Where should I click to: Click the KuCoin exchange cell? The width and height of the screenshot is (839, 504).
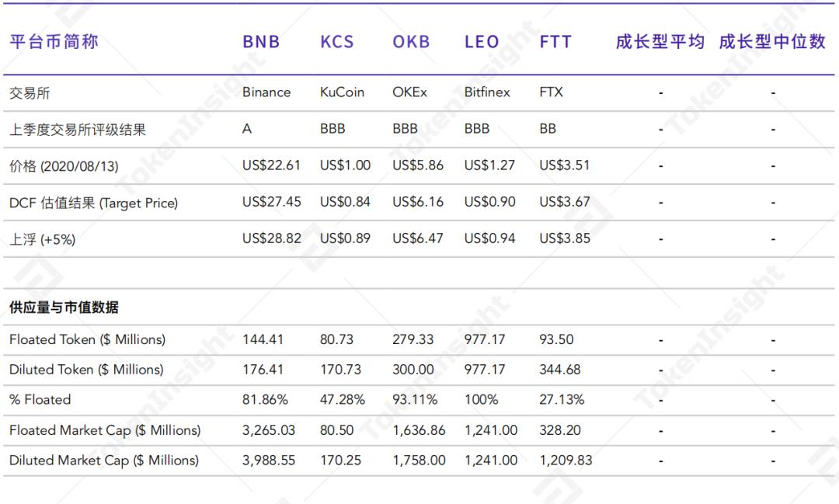click(x=342, y=92)
